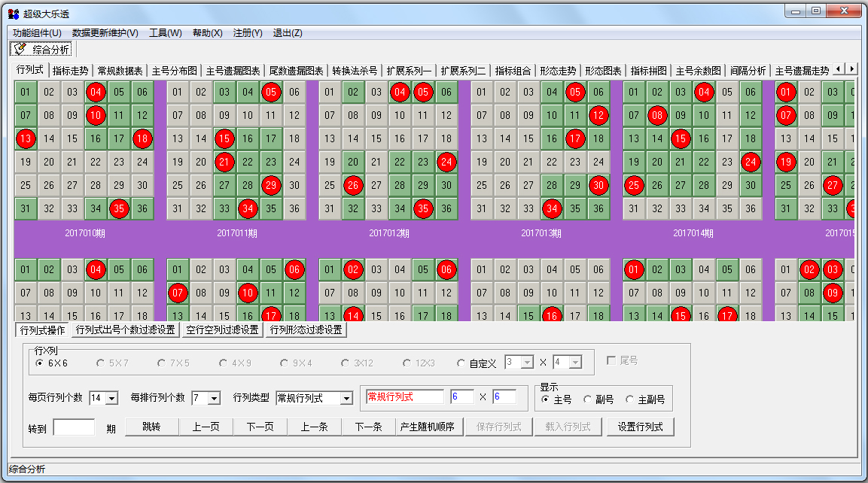Select the 12×3 layout radio
Image resolution: width=868 pixels, height=483 pixels.
407,363
